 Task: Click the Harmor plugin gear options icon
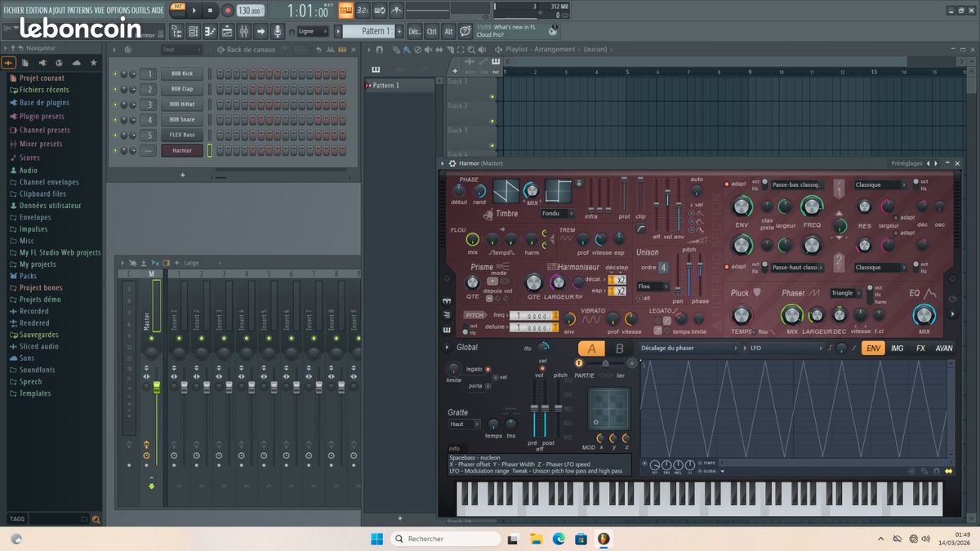[x=452, y=163]
